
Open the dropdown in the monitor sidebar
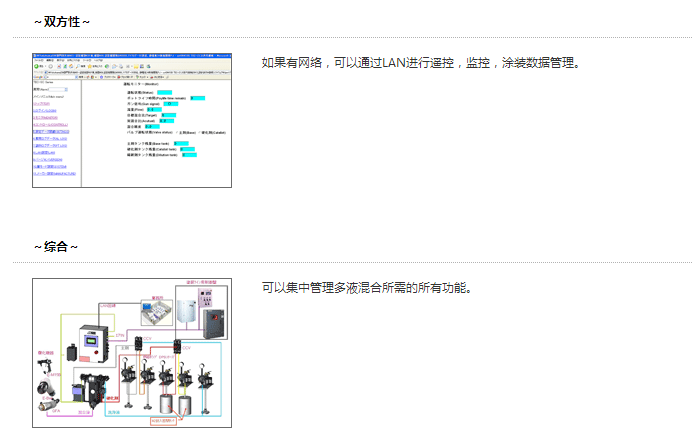click(60, 88)
